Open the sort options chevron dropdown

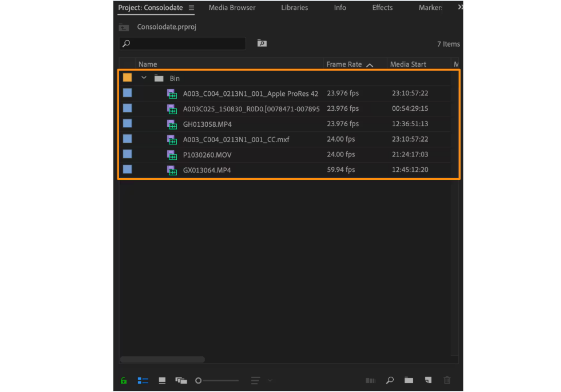270,380
